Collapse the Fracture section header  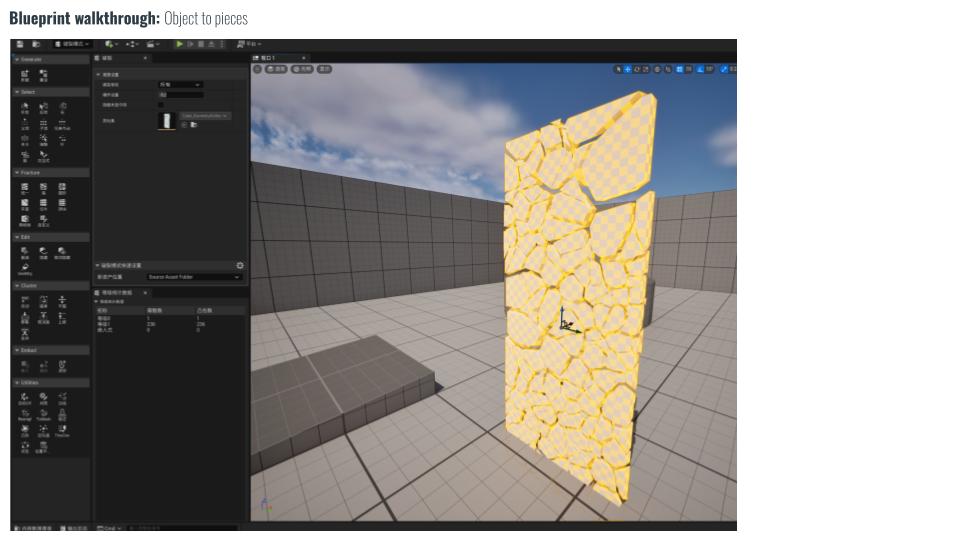coord(31,172)
